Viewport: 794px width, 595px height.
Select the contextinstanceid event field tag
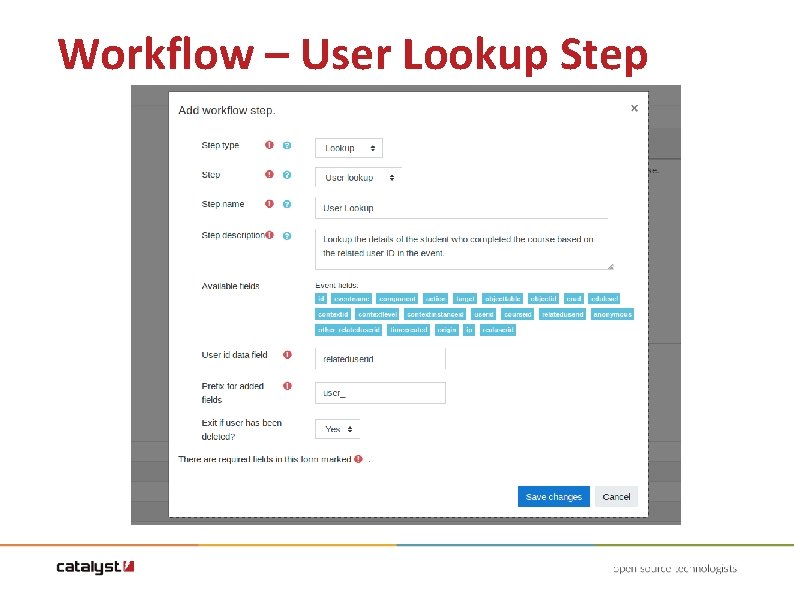pyautogui.click(x=435, y=314)
